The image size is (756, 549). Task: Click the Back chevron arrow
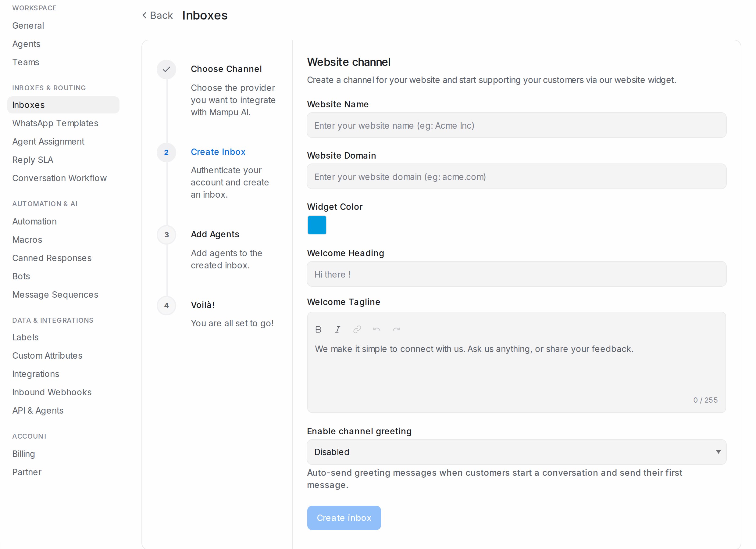coord(145,15)
